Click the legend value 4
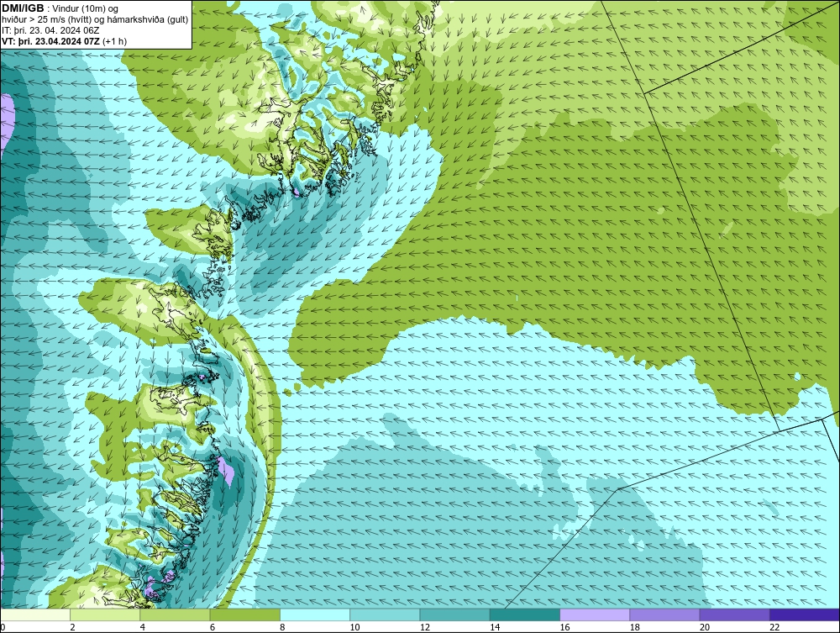Image resolution: width=840 pixels, height=633 pixels. [x=143, y=627]
